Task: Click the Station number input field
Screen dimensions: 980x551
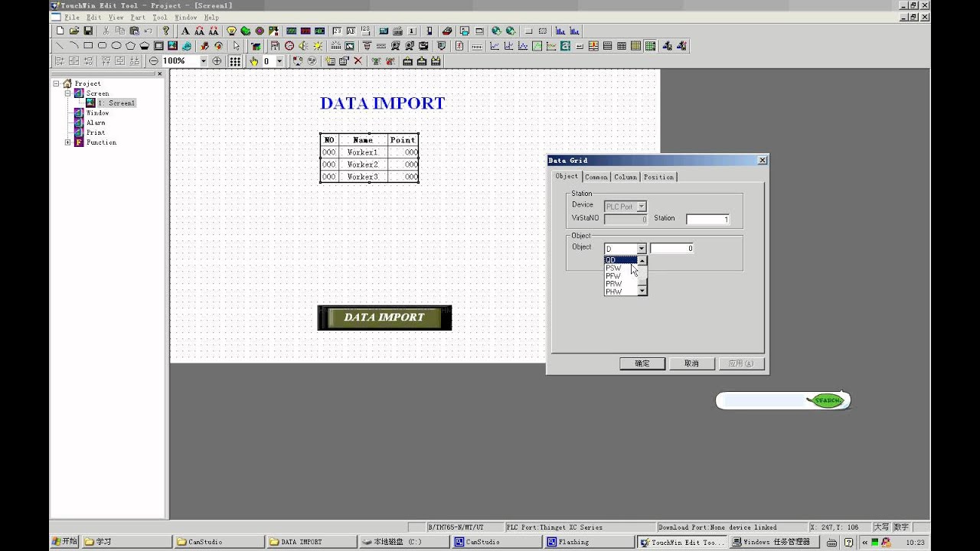Action: coord(707,219)
